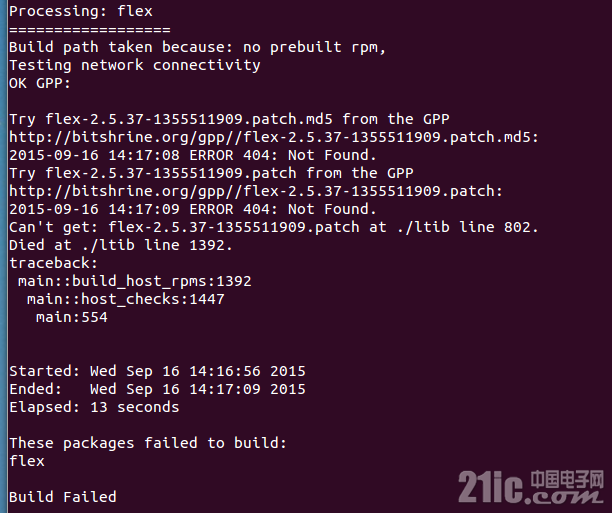612x513 pixels.
Task: Click the 'Ended: Wed Sep 16' timestamp
Action: coord(157,389)
